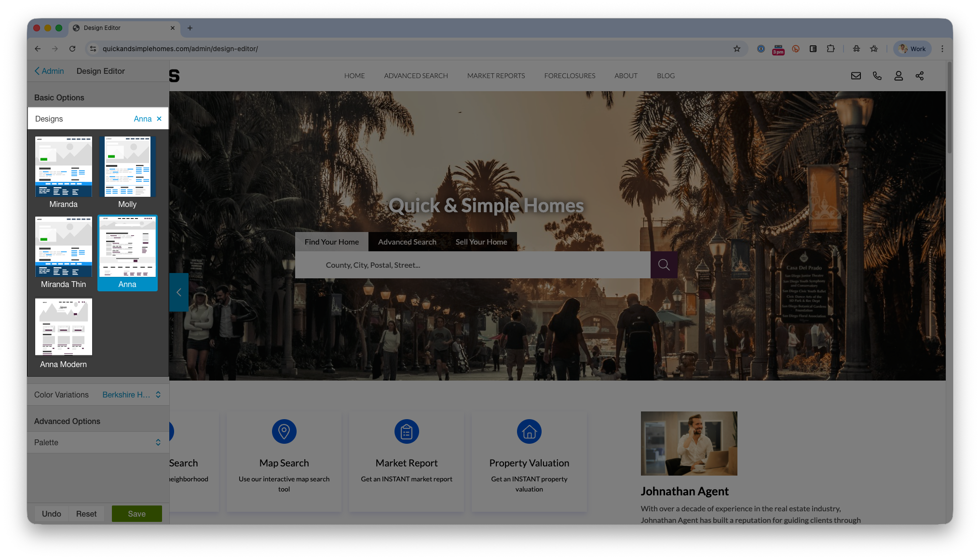This screenshot has height=560, width=980.
Task: Bookmark page with the address bar star
Action: (736, 49)
